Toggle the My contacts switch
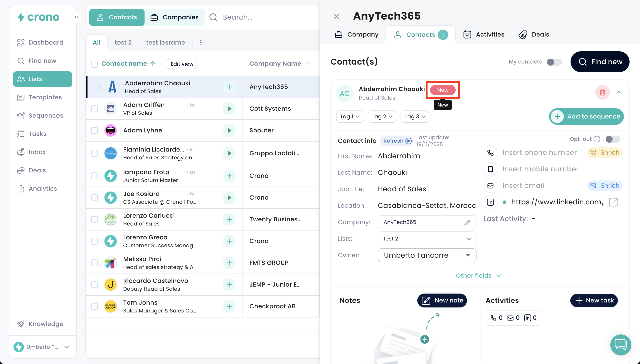Image resolution: width=640 pixels, height=364 pixels. 554,62
